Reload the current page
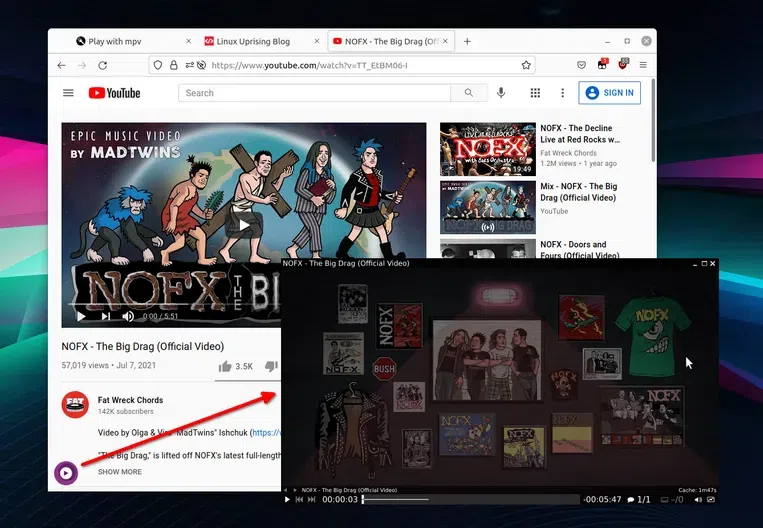Image resolution: width=763 pixels, height=528 pixels. click(103, 65)
